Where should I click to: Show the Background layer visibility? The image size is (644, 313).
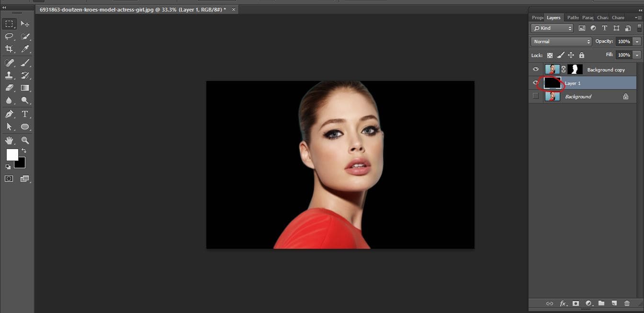pyautogui.click(x=535, y=96)
